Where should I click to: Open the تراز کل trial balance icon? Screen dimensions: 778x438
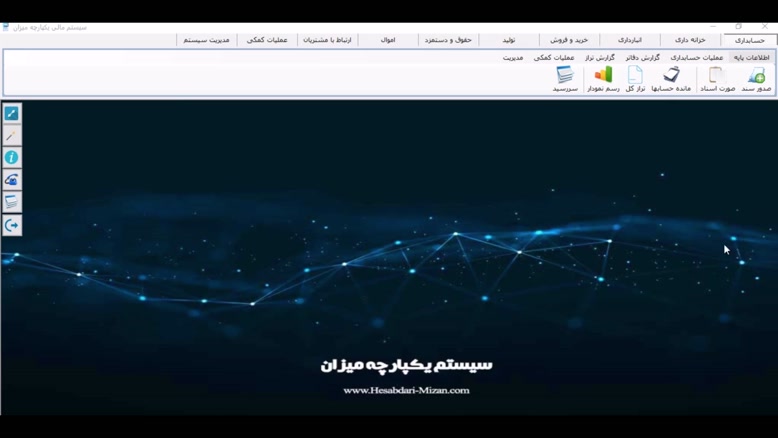(635, 78)
